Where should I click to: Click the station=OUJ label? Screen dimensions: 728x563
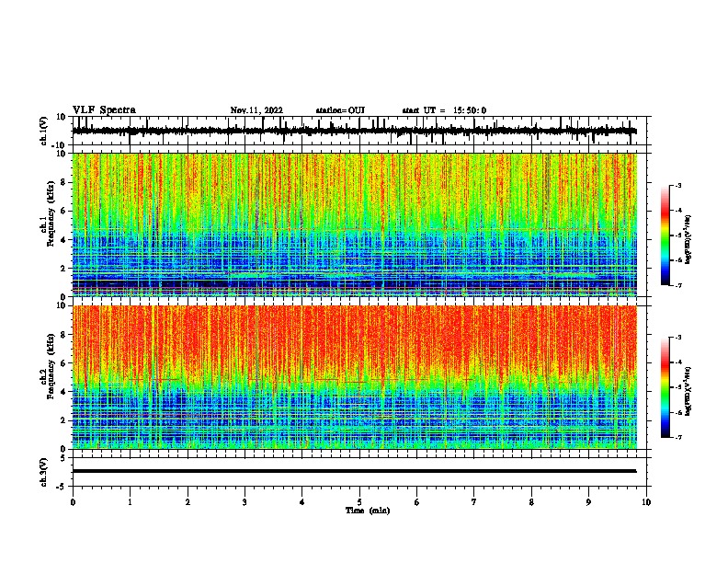point(340,110)
